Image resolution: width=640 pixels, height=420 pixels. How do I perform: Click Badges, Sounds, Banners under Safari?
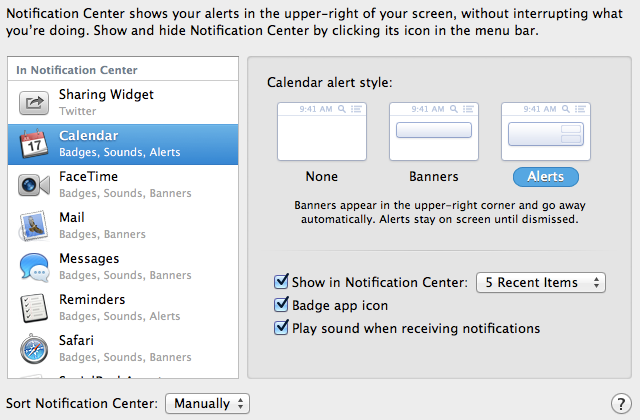[125, 357]
